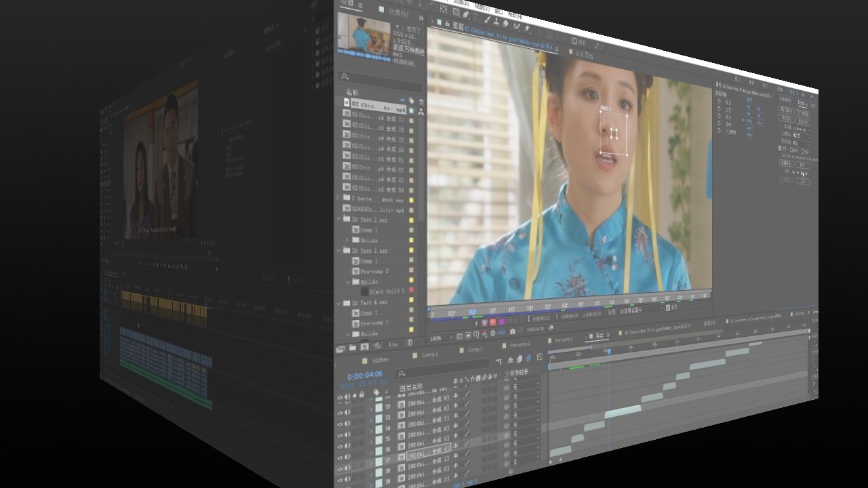Click the video preview in left Premiere window
Viewport: 868px width, 488px height.
[x=161, y=161]
